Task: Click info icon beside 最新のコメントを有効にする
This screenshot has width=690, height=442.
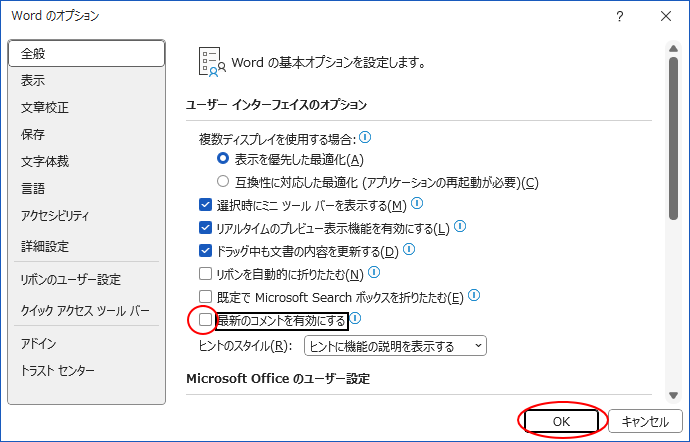Action: [x=355, y=318]
